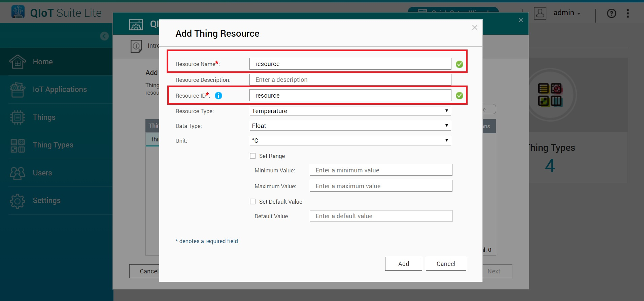Click the help question mark icon
This screenshot has height=301, width=644.
click(611, 13)
